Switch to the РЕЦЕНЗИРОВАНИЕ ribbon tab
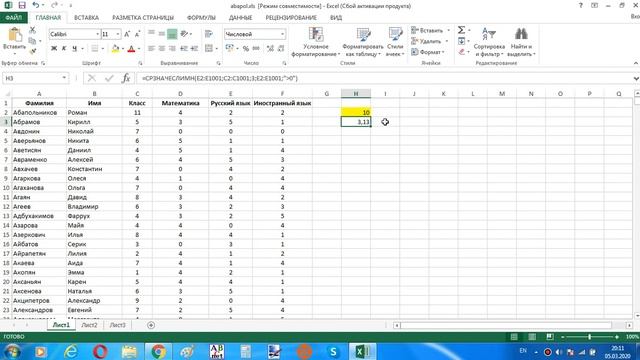This screenshot has width=640, height=360. tap(291, 18)
